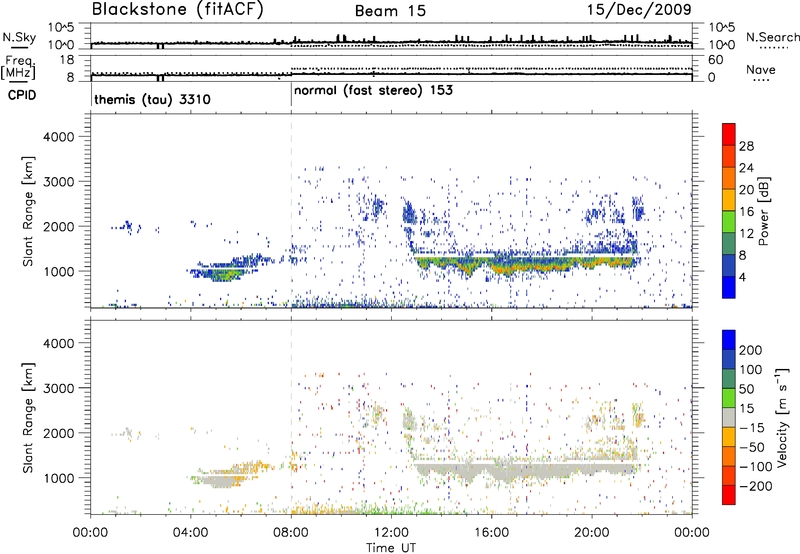The height and width of the screenshot is (554, 800).
Task: Click the 'Nave' legend label
Action: 761,69
